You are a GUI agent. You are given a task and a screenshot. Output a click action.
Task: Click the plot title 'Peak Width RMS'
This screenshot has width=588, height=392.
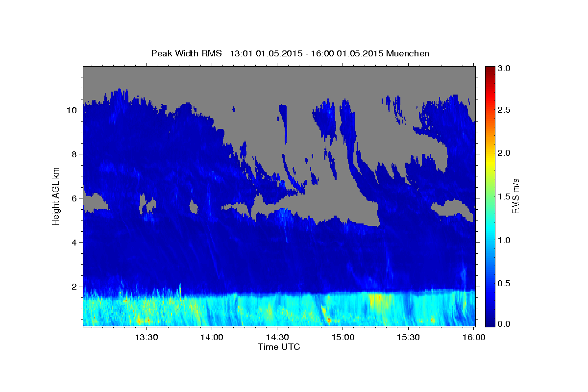click(x=186, y=53)
